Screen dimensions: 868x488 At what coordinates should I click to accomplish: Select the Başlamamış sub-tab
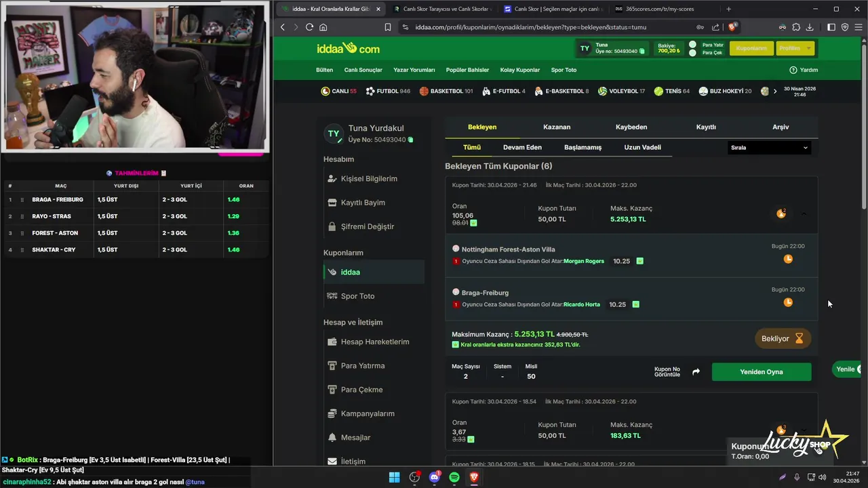click(x=583, y=147)
